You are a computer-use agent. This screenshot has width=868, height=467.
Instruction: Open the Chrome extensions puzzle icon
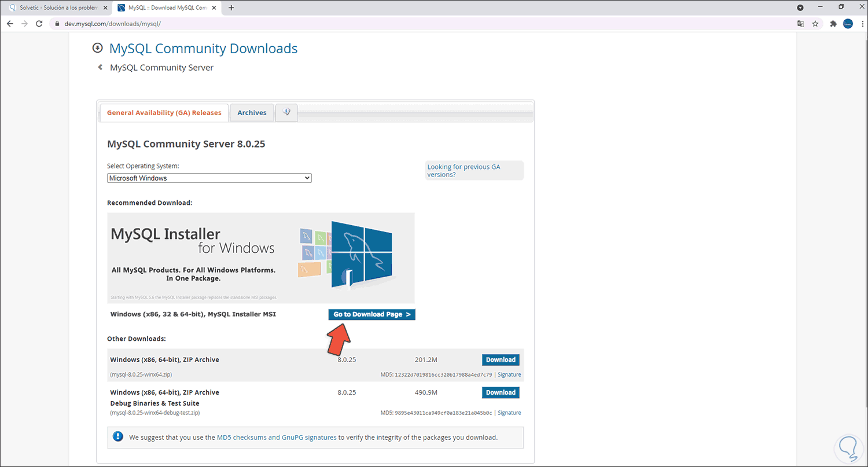833,24
